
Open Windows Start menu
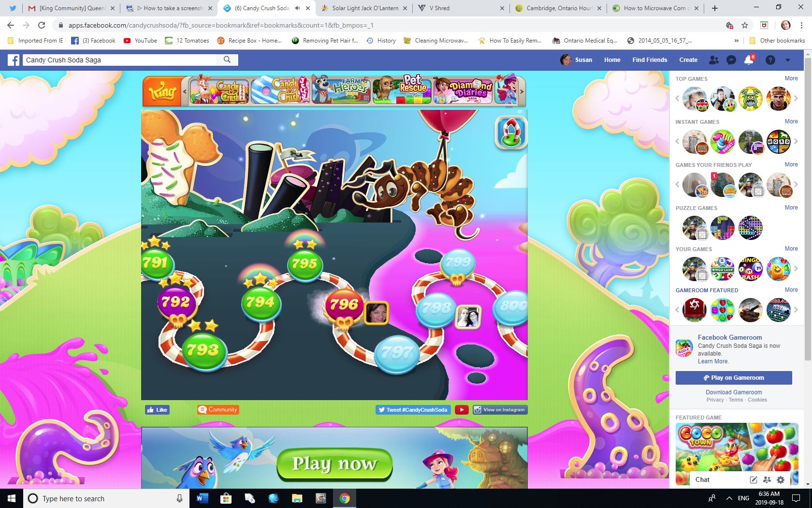point(12,498)
